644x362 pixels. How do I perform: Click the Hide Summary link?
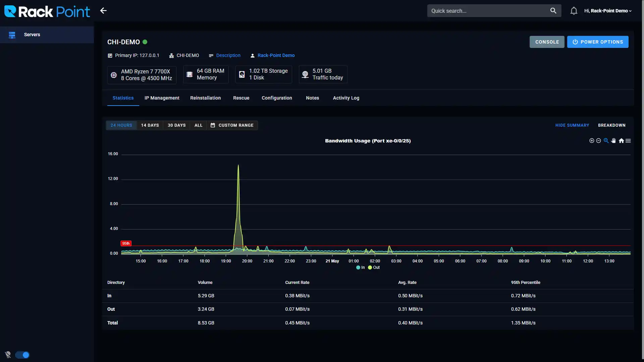pos(572,125)
